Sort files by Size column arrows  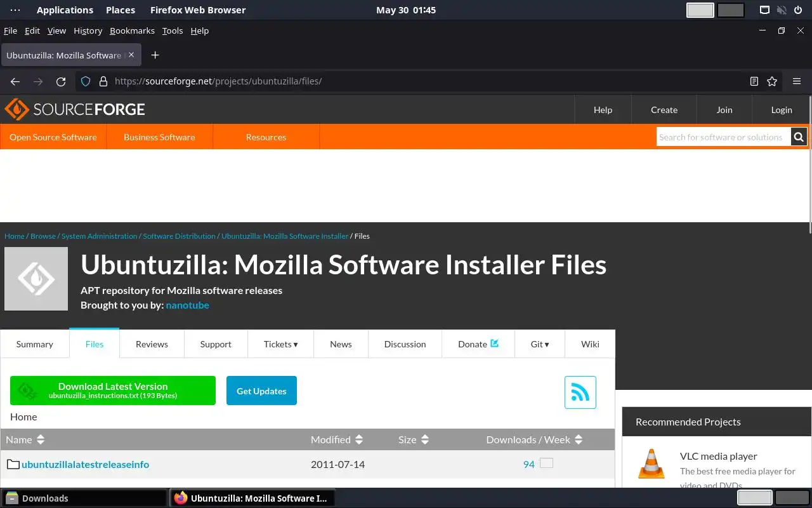point(425,439)
